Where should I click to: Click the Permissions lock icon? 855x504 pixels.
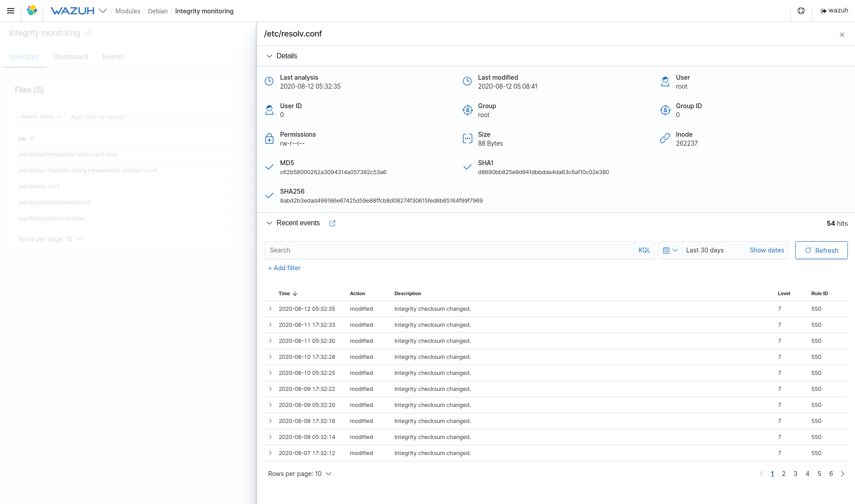[269, 138]
